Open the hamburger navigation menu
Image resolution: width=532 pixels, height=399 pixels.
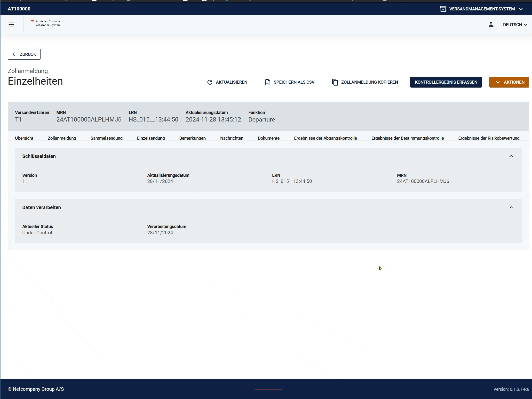click(11, 24)
